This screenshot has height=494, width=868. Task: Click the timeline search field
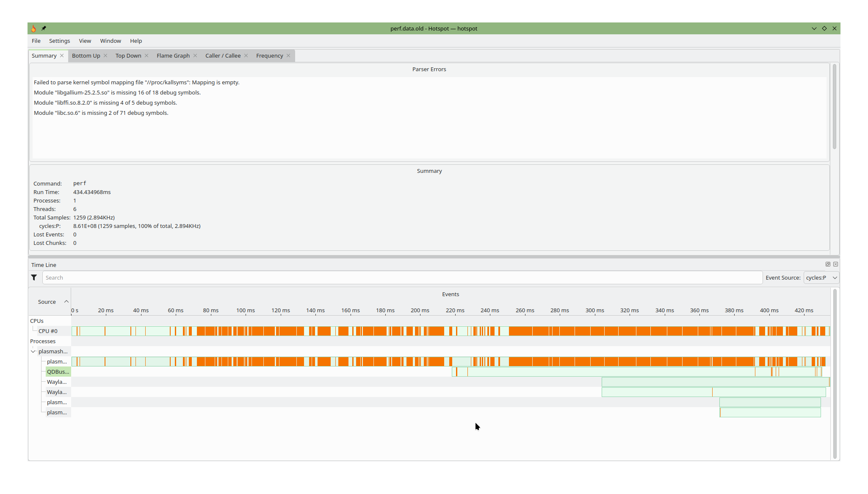click(x=402, y=278)
